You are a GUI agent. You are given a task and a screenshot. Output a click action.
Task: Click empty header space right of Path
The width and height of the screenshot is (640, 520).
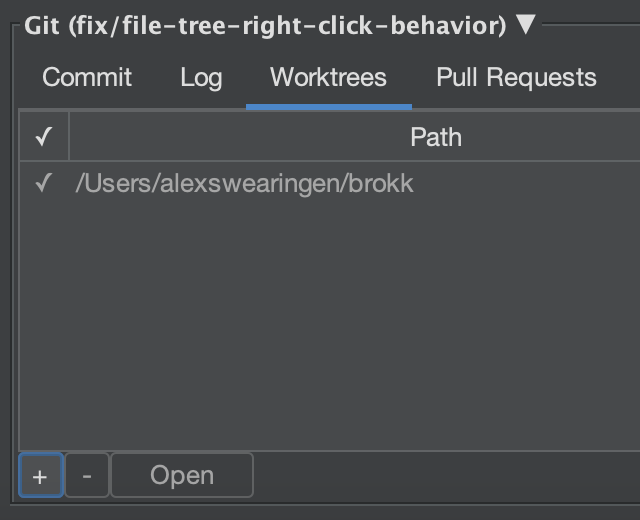(x=551, y=136)
